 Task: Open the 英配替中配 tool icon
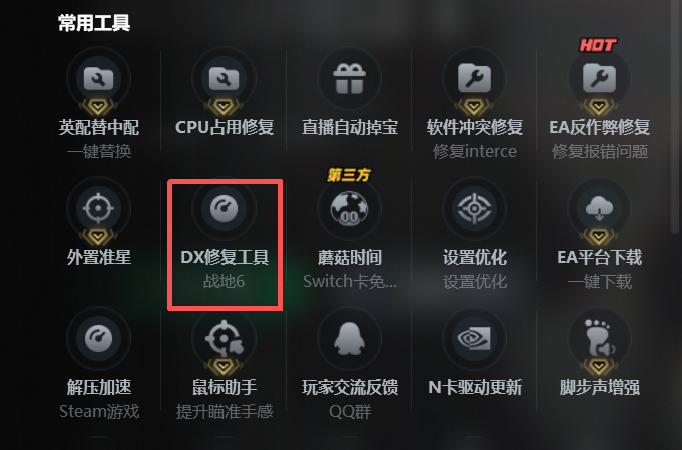click(98, 79)
